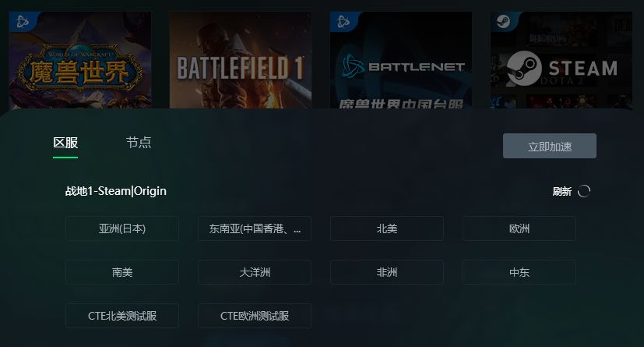
Task: Pick the 大洋洲 server region
Action: pyautogui.click(x=255, y=272)
